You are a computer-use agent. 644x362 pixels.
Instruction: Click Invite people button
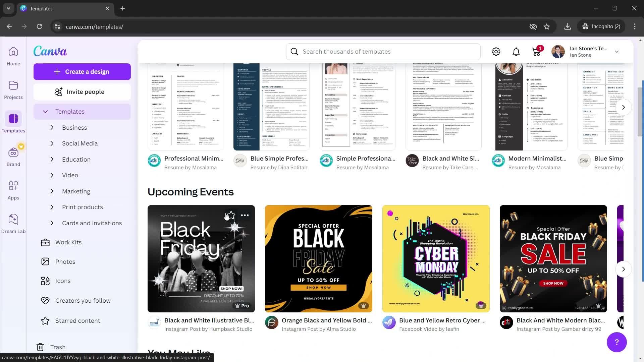[x=82, y=92]
